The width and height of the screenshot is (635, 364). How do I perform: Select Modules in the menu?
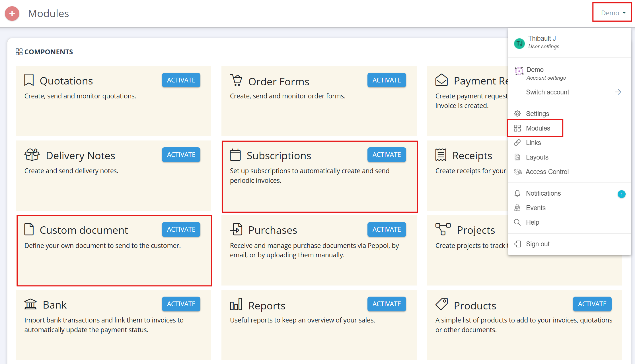coord(569,128)
